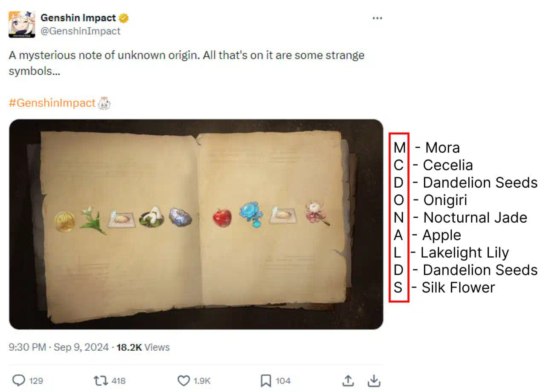Bookmark the tweet
This screenshot has width=546, height=392.
265,380
